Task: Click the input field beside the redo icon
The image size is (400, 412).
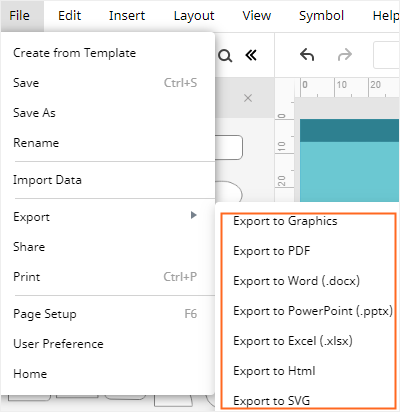Action: click(386, 55)
